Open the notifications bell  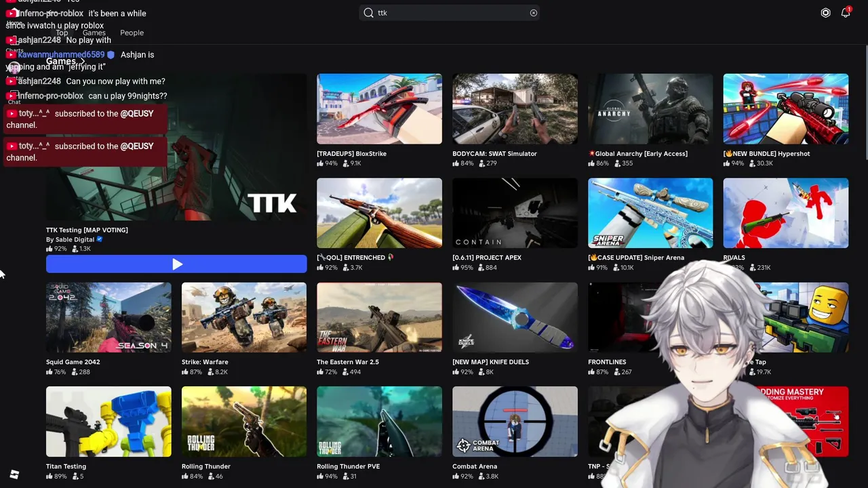tap(846, 13)
